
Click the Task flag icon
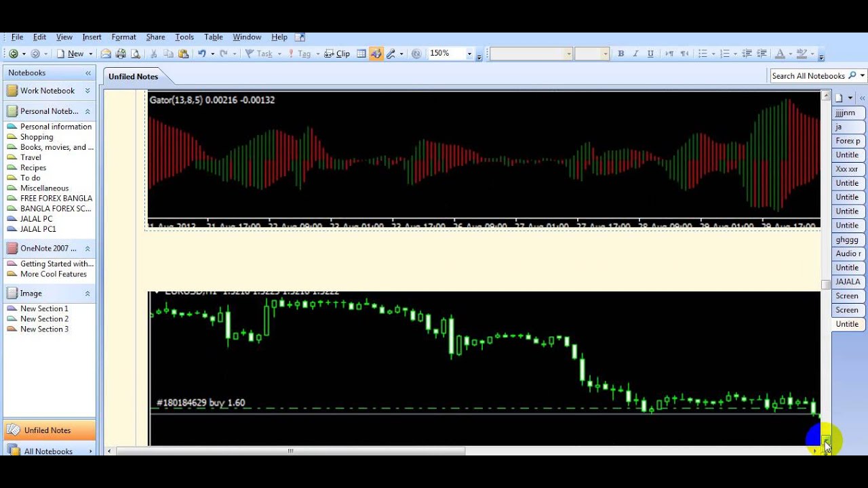click(x=258, y=54)
